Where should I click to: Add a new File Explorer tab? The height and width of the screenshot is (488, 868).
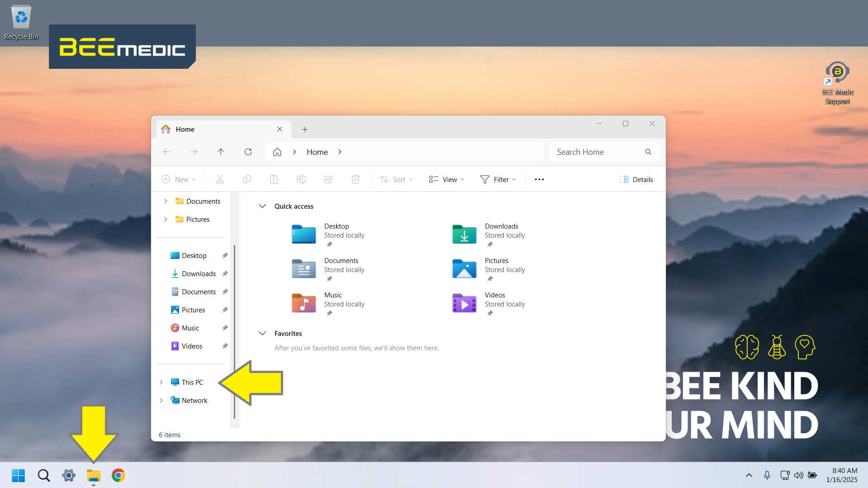point(305,129)
